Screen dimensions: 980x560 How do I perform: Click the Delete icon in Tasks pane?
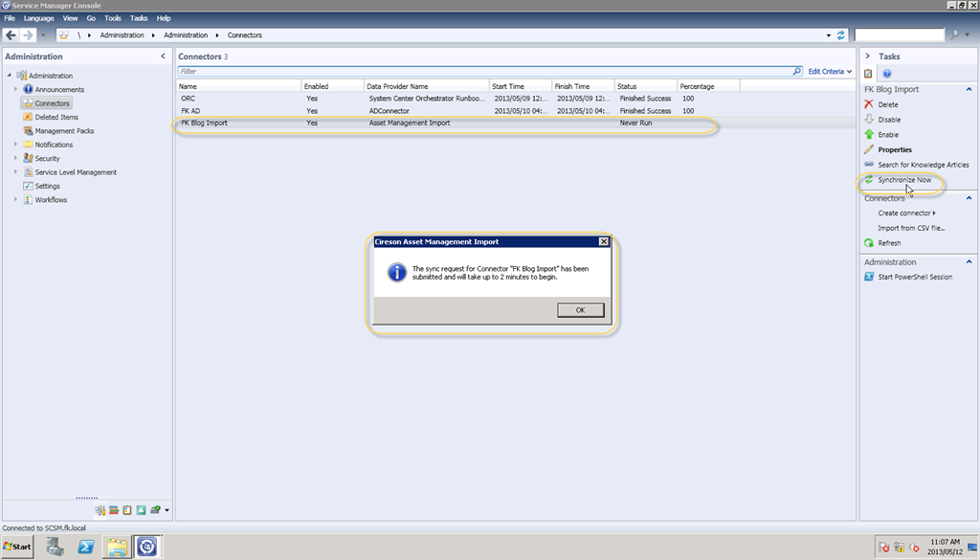pyautogui.click(x=869, y=104)
